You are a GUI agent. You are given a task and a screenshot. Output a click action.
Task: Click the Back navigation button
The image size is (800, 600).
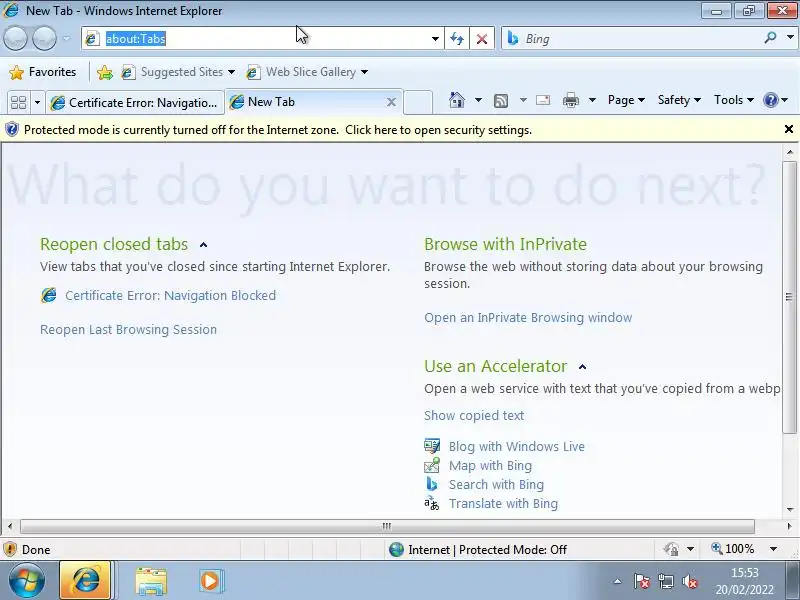15,38
